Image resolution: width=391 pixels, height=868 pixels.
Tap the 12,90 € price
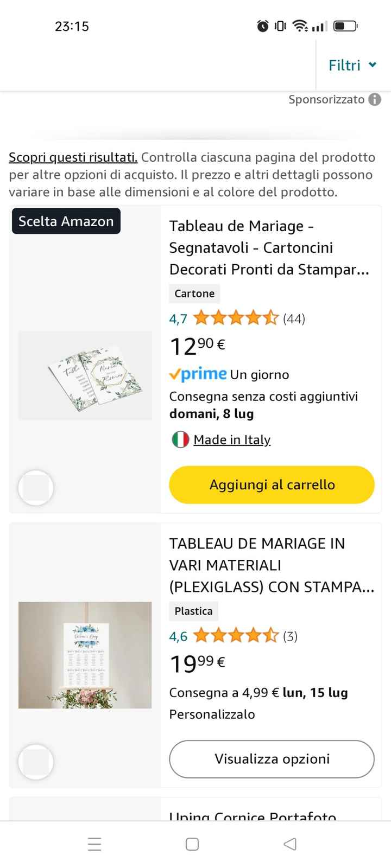tap(197, 346)
